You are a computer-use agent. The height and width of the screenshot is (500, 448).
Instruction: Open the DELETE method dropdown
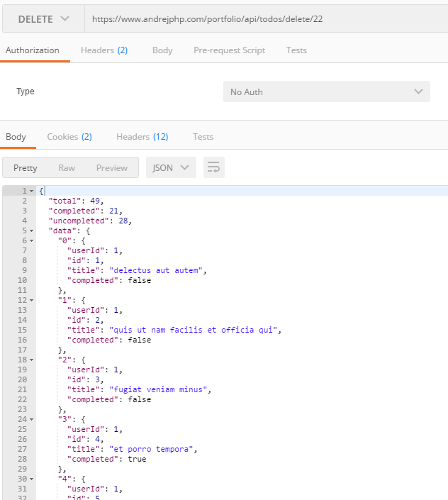tap(43, 19)
